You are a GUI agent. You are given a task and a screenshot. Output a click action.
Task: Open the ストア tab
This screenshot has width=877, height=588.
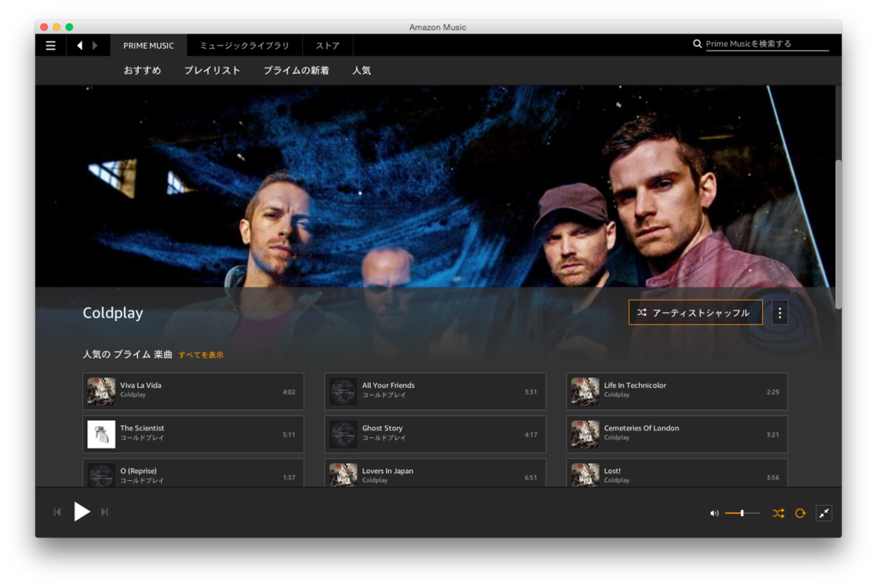[328, 45]
